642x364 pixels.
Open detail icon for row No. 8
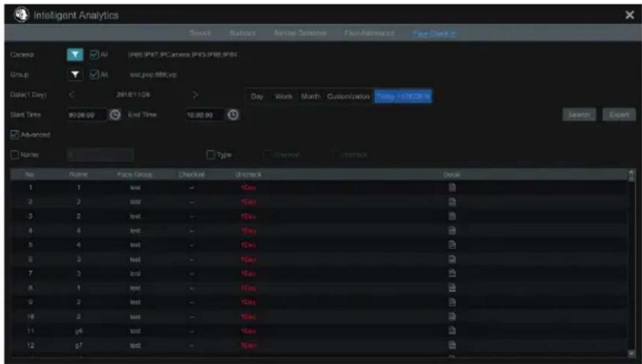coord(452,288)
